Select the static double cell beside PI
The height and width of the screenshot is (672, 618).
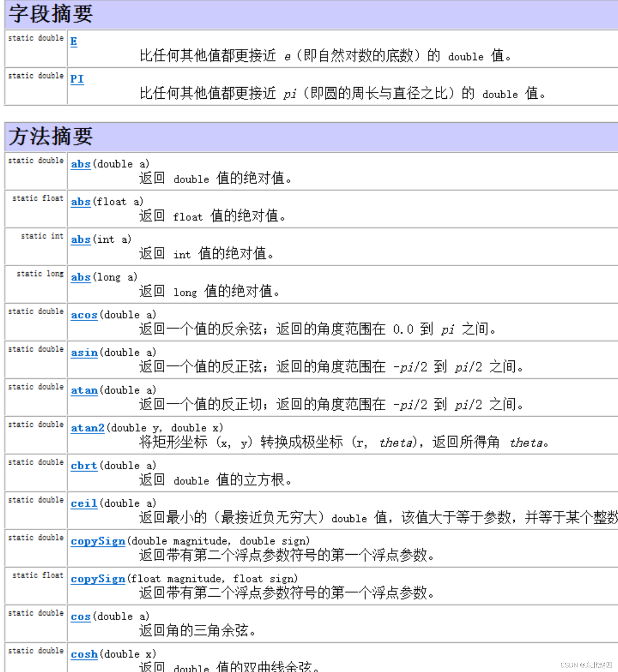tap(35, 76)
